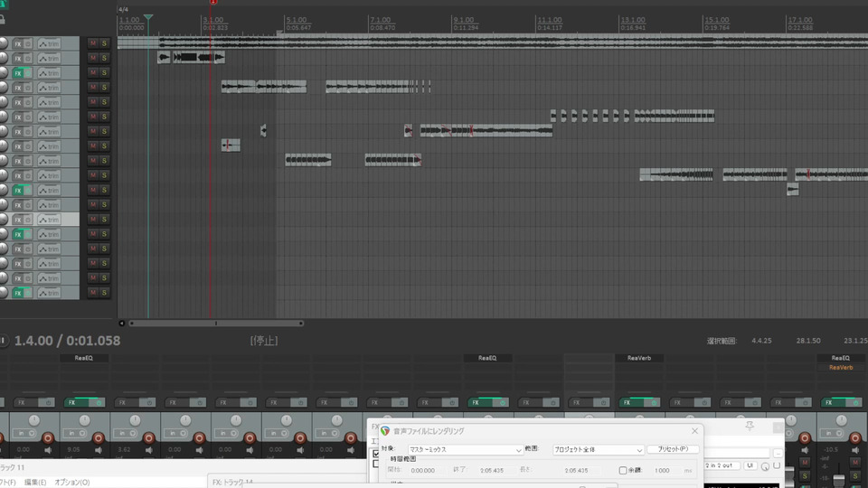
Task: Arm recording on mixer strip showing 9.05
Action: (x=98, y=438)
